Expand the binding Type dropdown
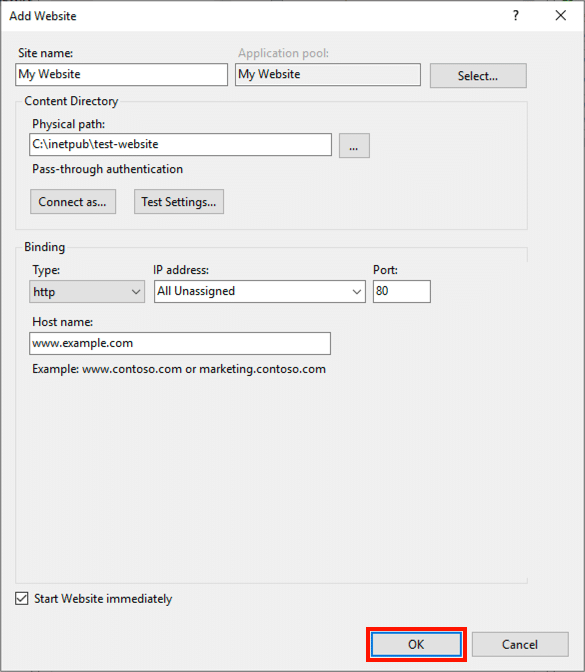The image size is (585, 672). coord(87,292)
